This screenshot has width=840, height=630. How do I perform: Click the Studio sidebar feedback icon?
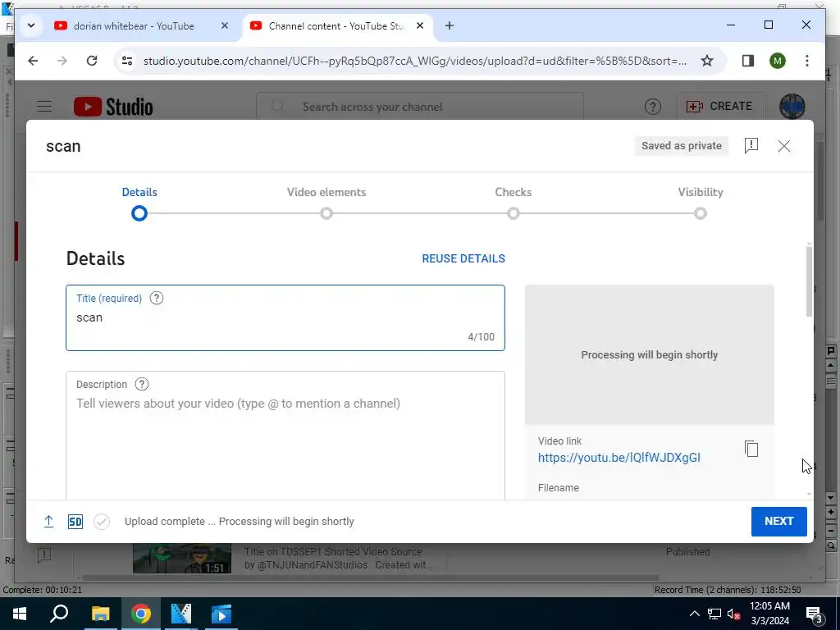pos(44,555)
